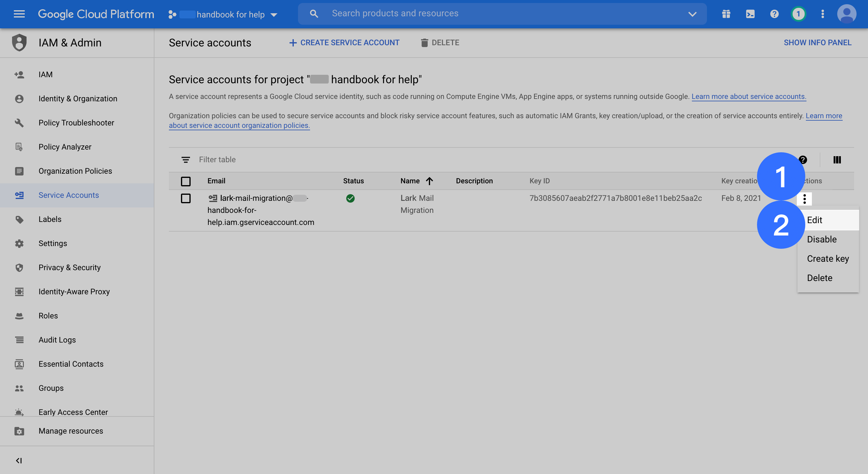Open notifications badge showing 1
The width and height of the screenshot is (868, 474).
798,14
